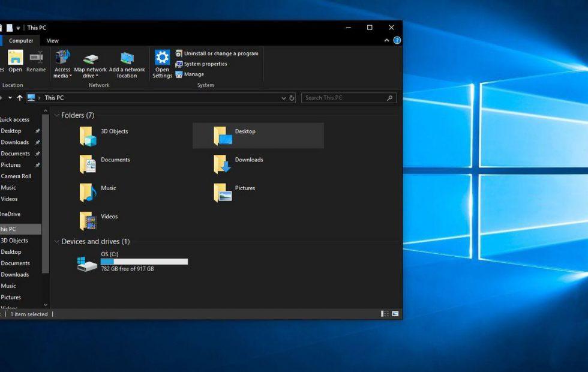This screenshot has width=588, height=372.
Task: Select This PC in navigation pane
Action: 20,229
